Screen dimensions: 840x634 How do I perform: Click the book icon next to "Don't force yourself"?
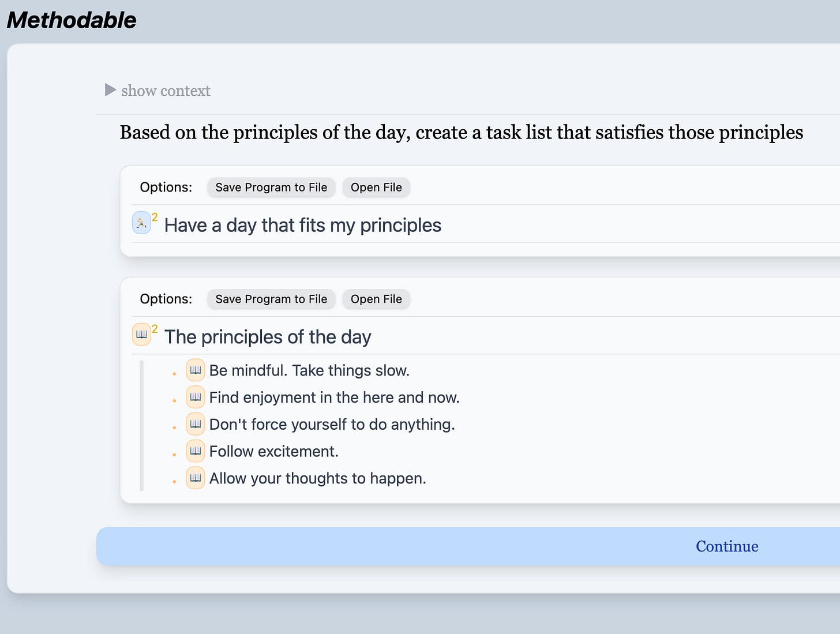(x=196, y=425)
